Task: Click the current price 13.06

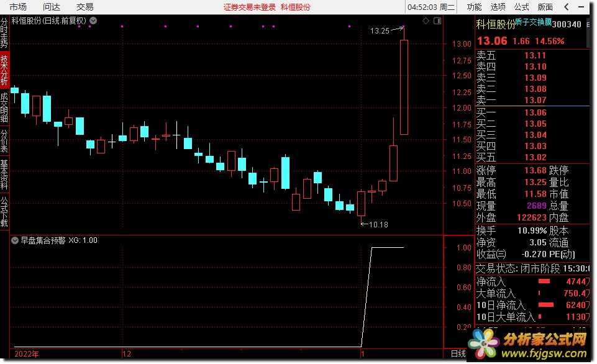Action: coord(492,41)
